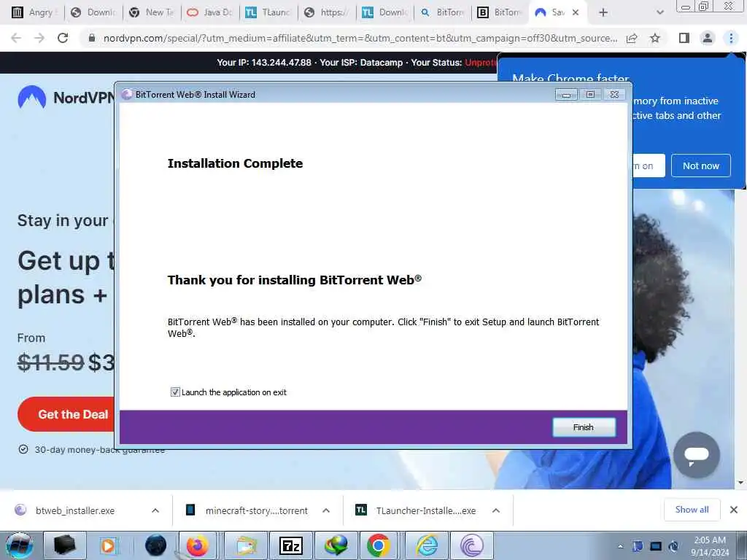The height and width of the screenshot is (560, 747).
Task: Open Chrome side panel
Action: (x=684, y=38)
